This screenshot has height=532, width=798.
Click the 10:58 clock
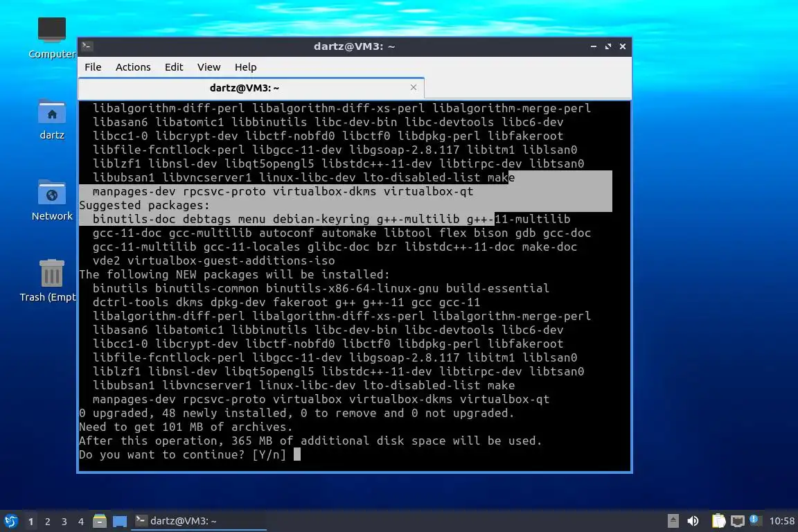(x=781, y=521)
